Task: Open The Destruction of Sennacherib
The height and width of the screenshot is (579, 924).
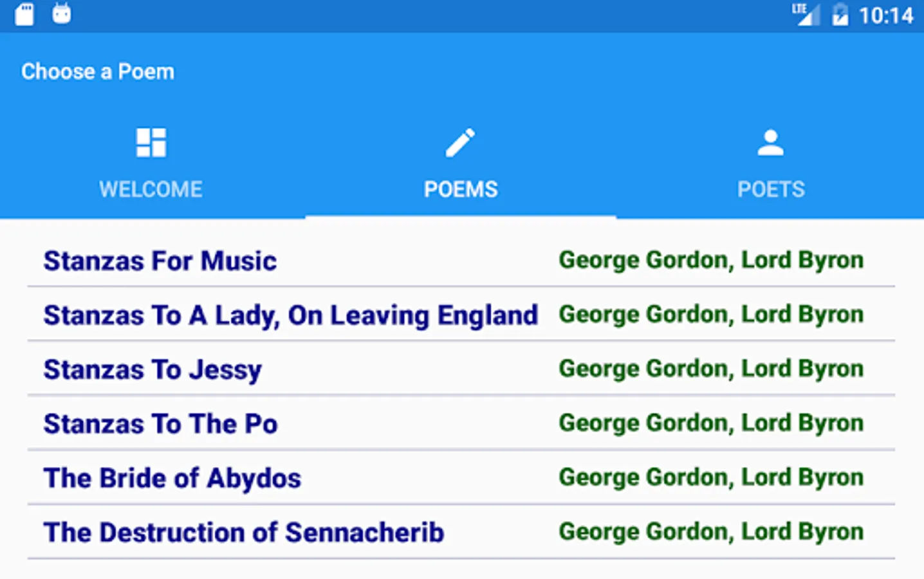Action: [243, 533]
